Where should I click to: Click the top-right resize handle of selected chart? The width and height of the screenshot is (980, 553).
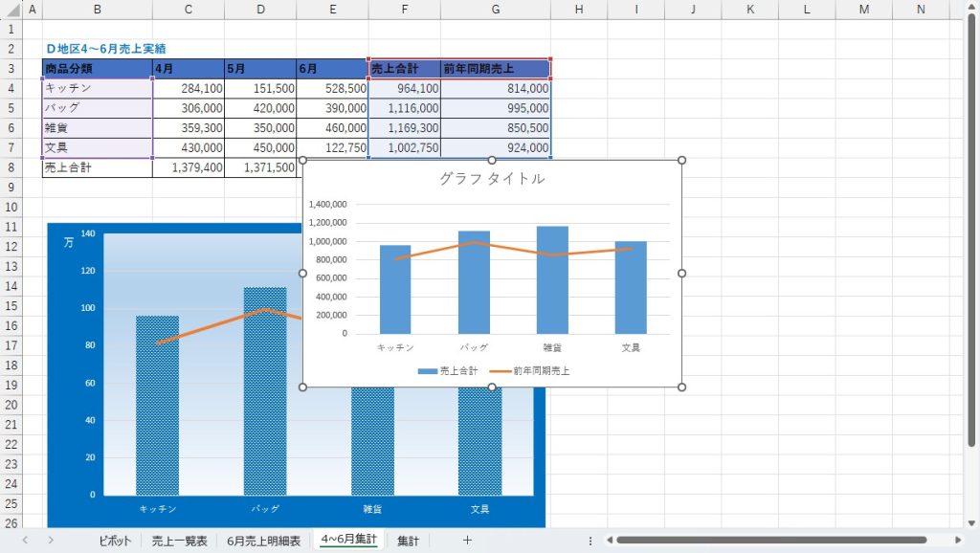(681, 161)
